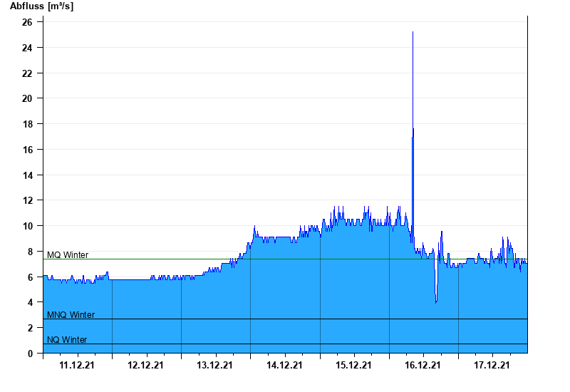Click the y-axis value 14
This screenshot has height=392, width=570.
click(x=27, y=175)
